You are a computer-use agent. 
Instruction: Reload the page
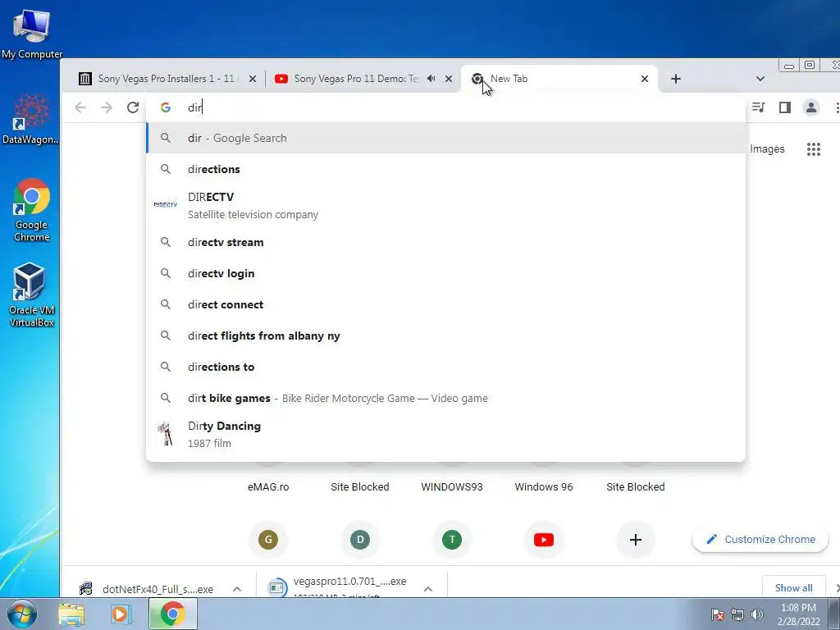tap(133, 107)
